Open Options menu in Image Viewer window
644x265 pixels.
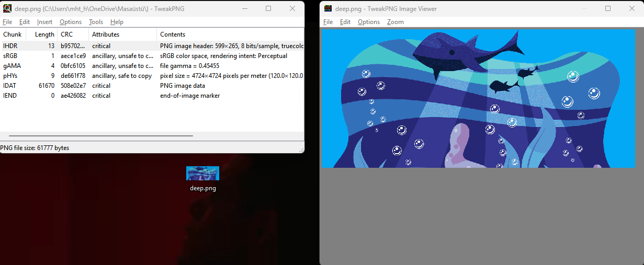tap(369, 22)
